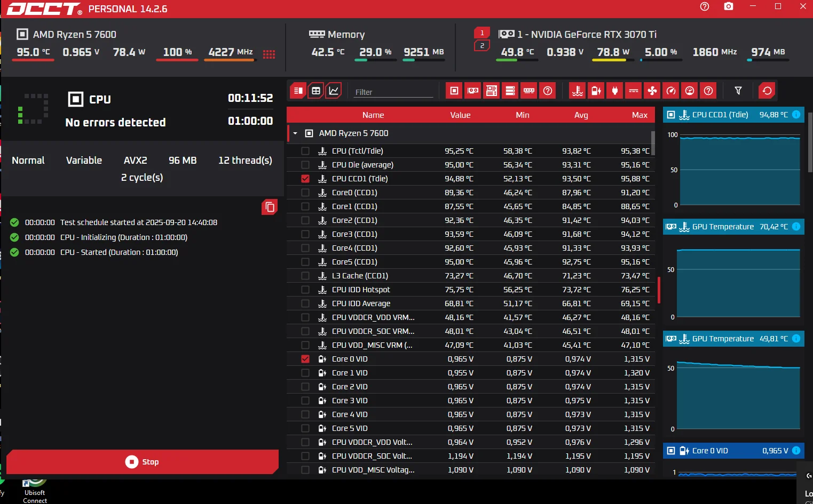The height and width of the screenshot is (504, 813).
Task: Open info for the Core 0 VID graph
Action: click(796, 451)
